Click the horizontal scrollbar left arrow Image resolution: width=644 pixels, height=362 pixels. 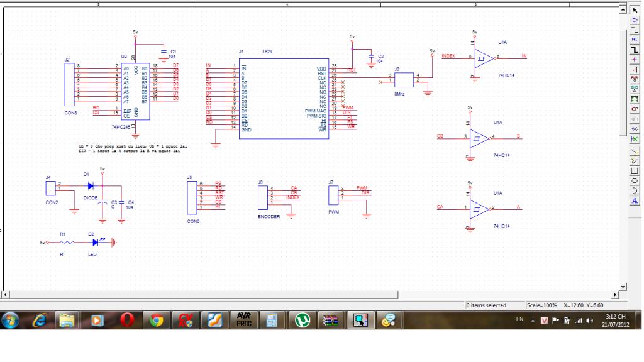[x=6, y=294]
